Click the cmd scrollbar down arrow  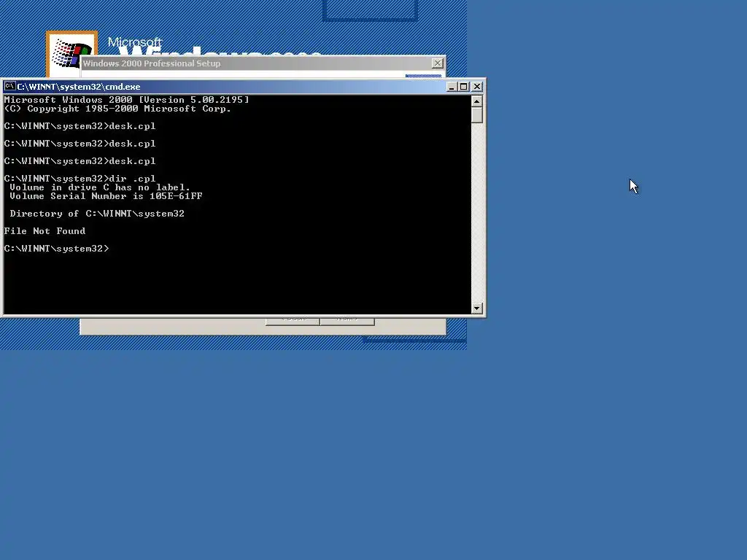[x=477, y=308]
